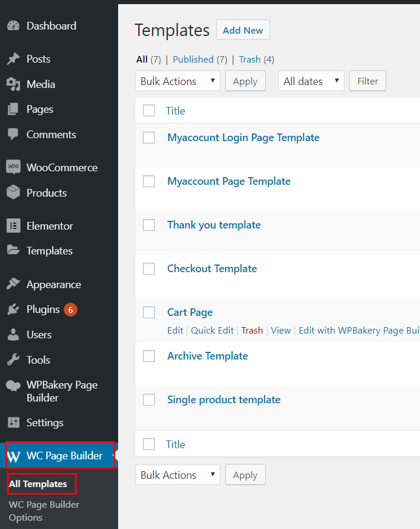Check the Myaccount Page Template checkbox

[149, 181]
